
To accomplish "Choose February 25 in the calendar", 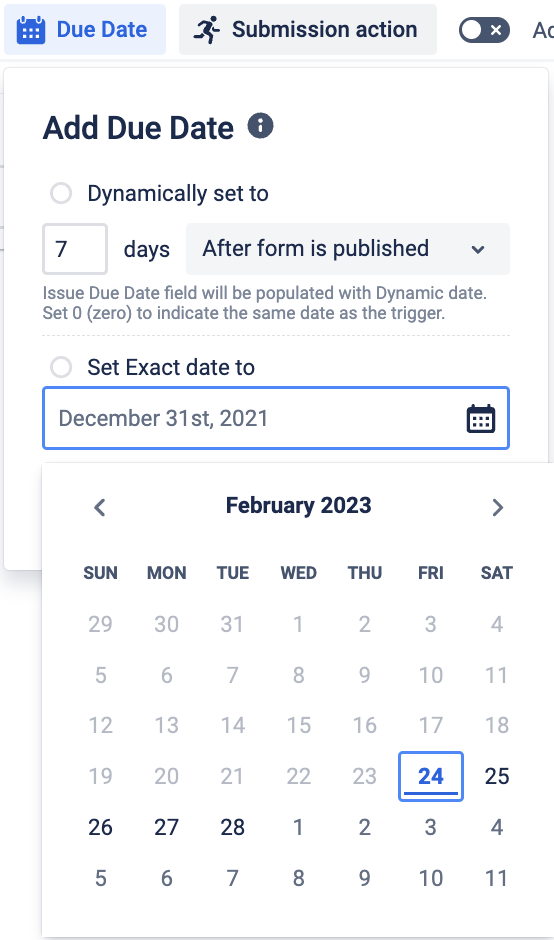I will pos(496,776).
